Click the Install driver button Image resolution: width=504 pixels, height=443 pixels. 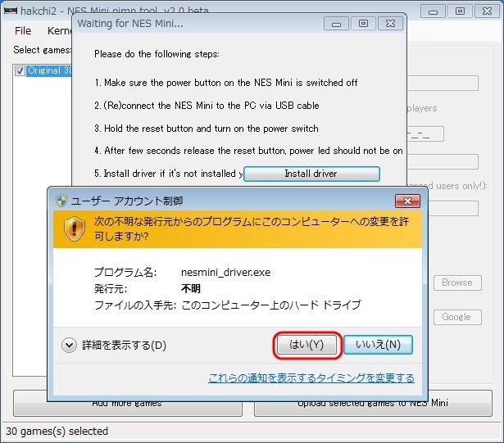pyautogui.click(x=311, y=174)
